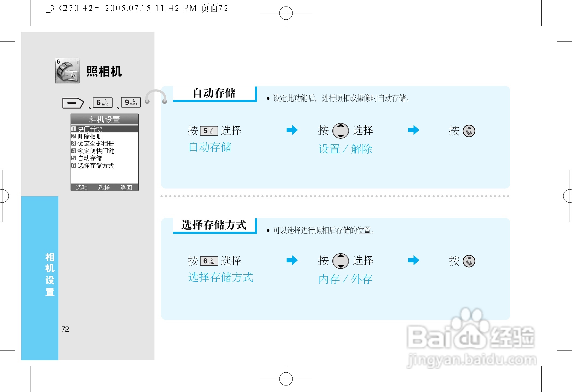Click the 选择 softkey on phone screen
Screen dimensions: 572x392
tap(104, 188)
